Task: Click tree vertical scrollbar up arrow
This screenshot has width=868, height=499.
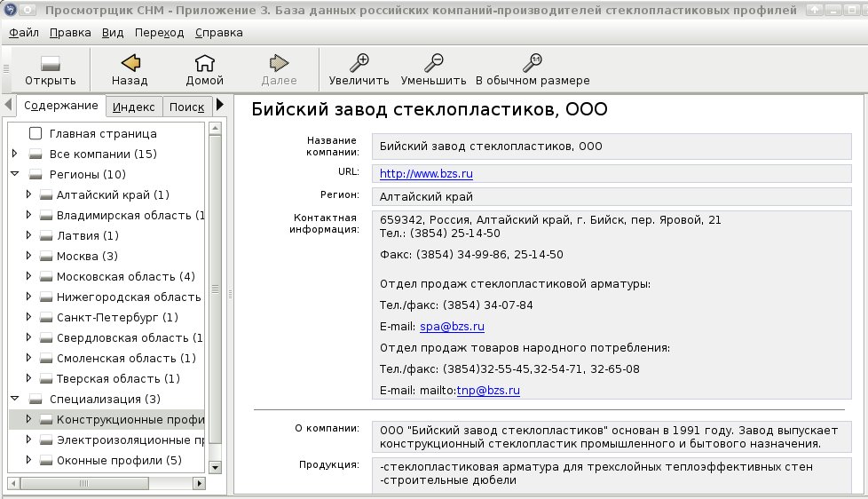Action: coord(216,129)
